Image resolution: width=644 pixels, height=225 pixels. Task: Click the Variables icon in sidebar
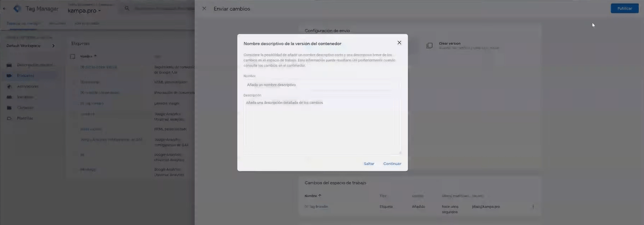pyautogui.click(x=9, y=97)
